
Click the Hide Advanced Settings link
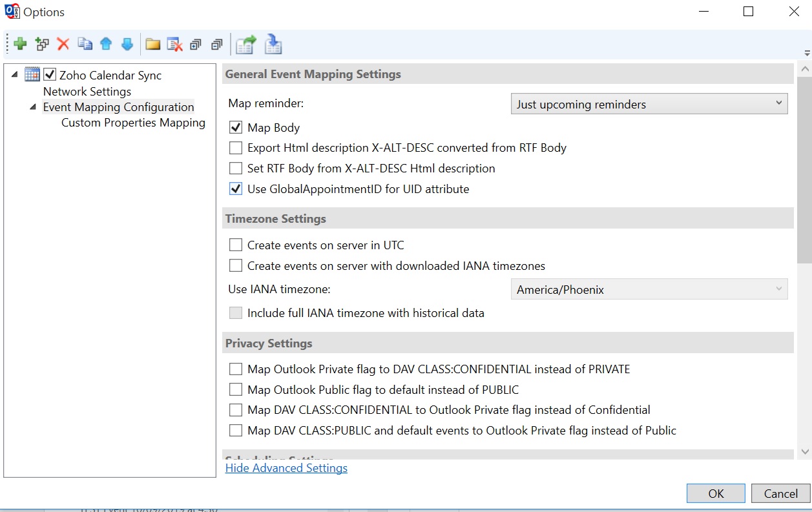[x=286, y=468]
